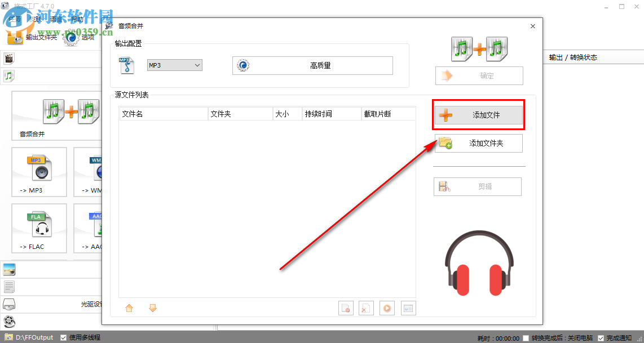Screen dimensions: 644x343
Task: Select the -> FLAC conversion icon
Action: coord(38,228)
